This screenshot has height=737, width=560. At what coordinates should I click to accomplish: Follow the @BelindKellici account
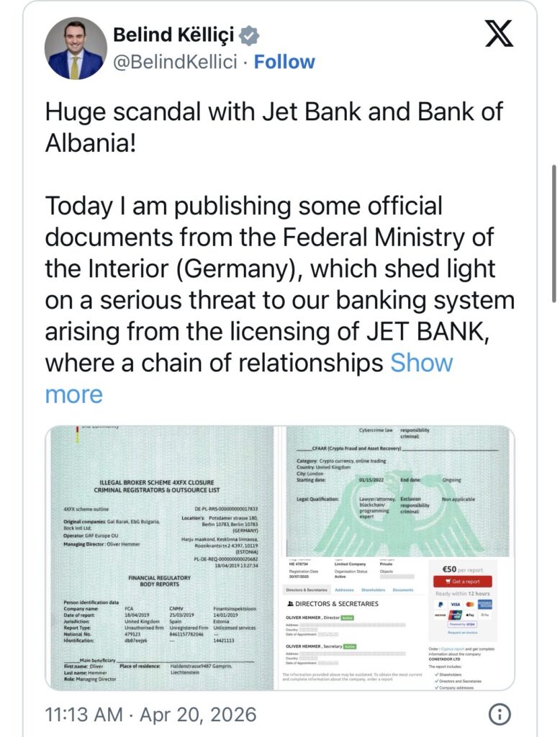284,62
